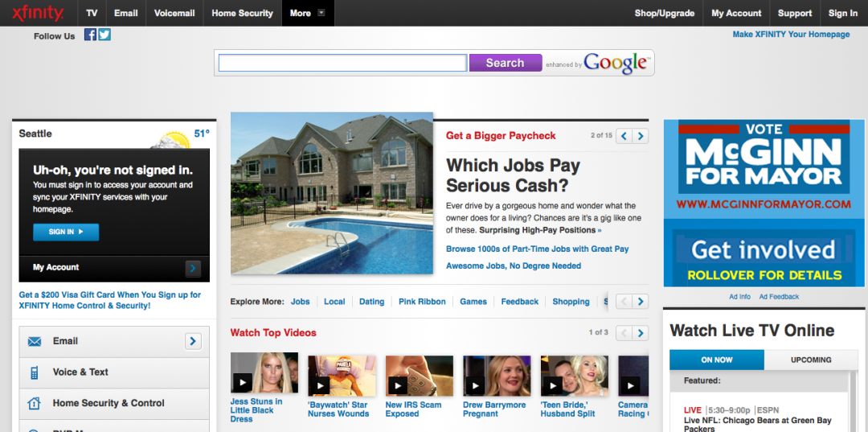Screen dimensions: 868x432
Task: Open Browse 1000s of Part-Time Jobs link
Action: pyautogui.click(x=538, y=249)
